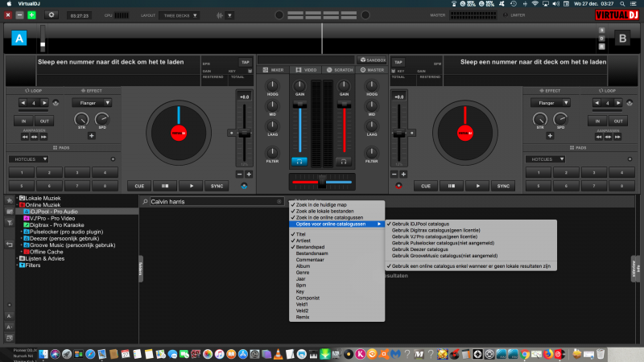644x362 pixels.
Task: Add an effect slot on deck B plus
Action: [x=550, y=136]
